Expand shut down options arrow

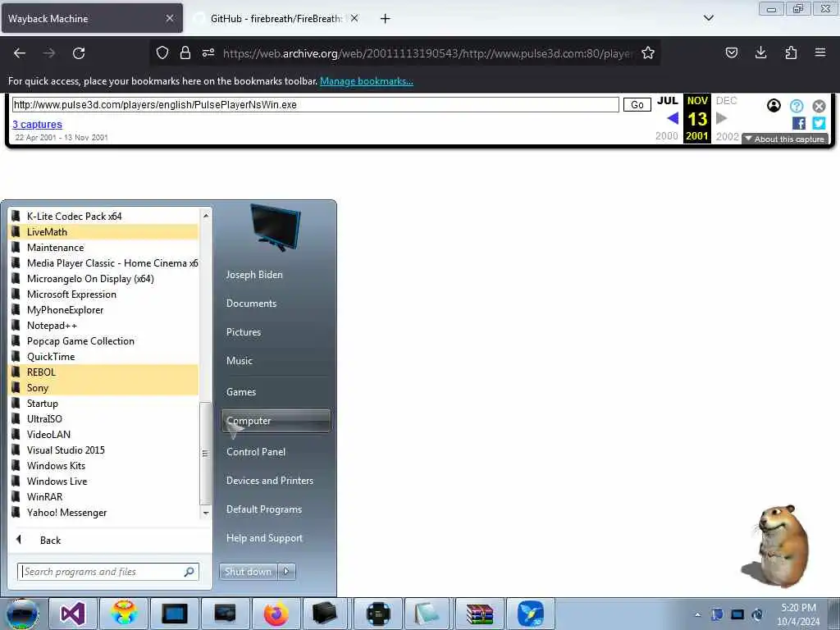coord(286,572)
